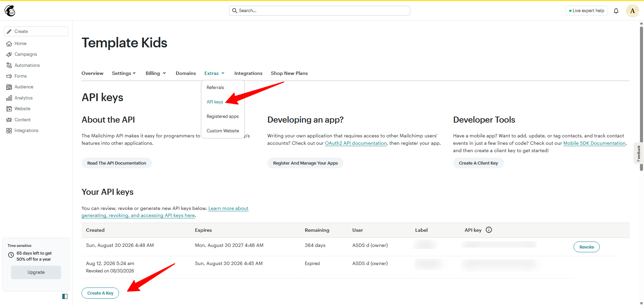Click the Analytics bar chart icon

coord(9,98)
